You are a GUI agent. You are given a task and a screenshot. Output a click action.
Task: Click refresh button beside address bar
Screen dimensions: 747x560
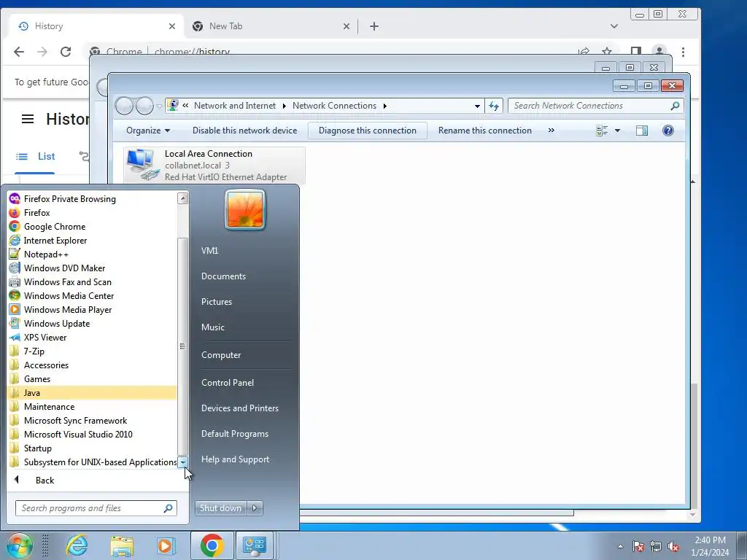tap(494, 106)
